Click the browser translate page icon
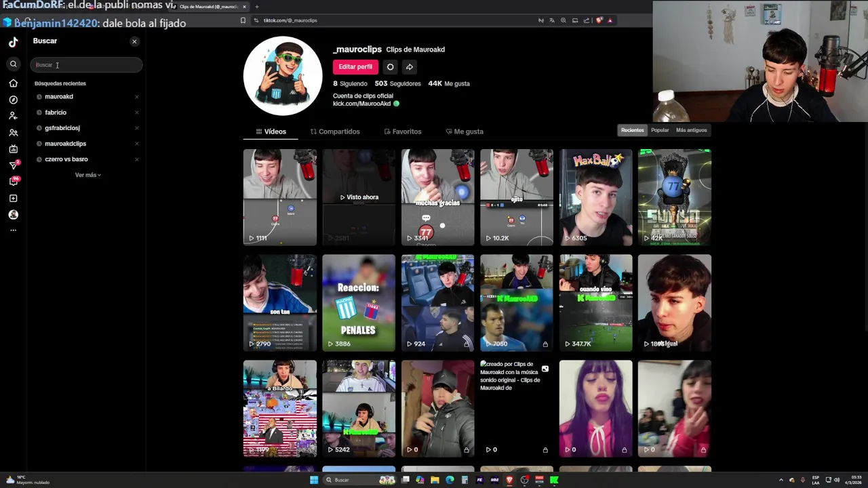Viewport: 868px width, 488px height. pyautogui.click(x=551, y=20)
